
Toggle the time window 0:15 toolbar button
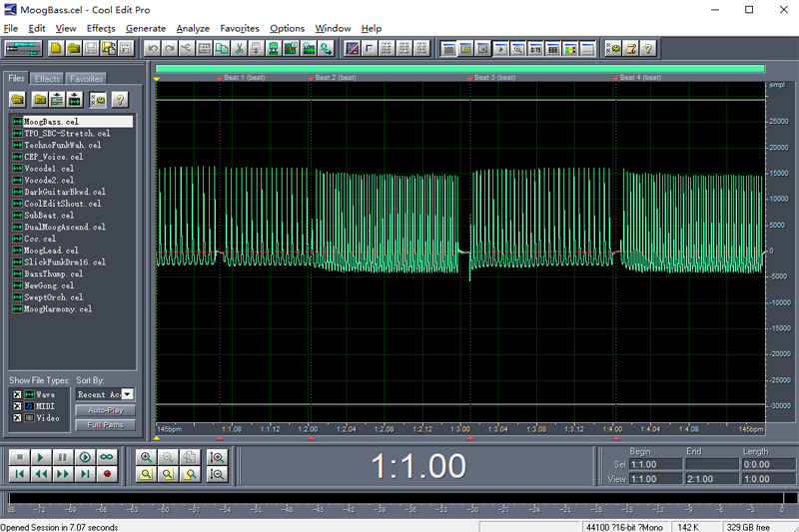535,48
